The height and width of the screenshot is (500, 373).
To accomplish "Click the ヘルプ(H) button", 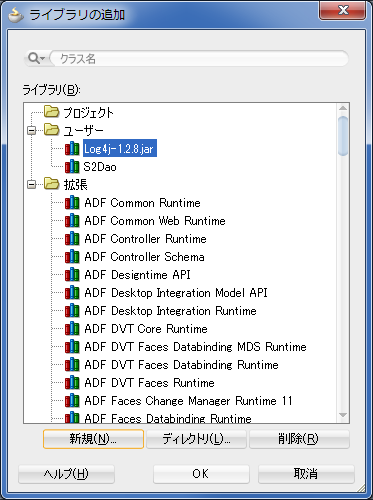I will click(x=66, y=474).
